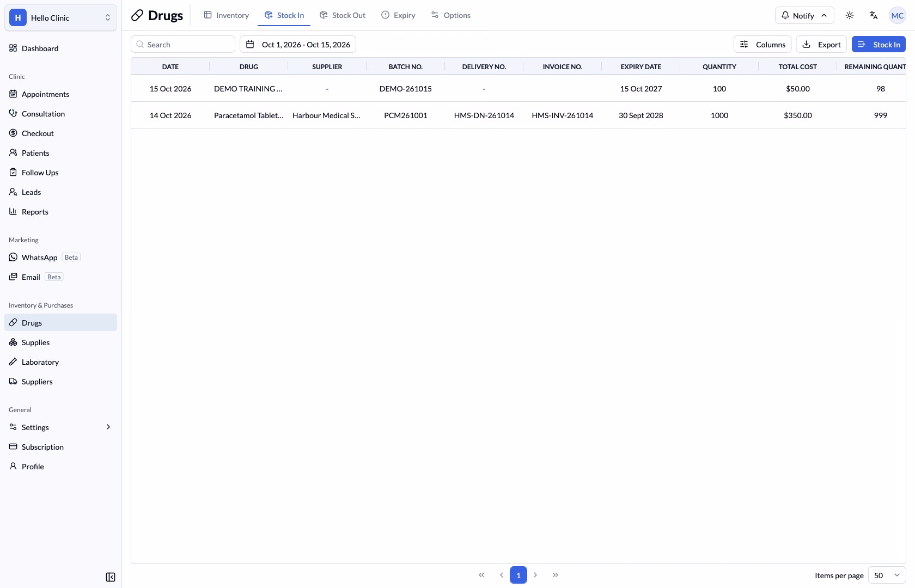Open Consultation section
The height and width of the screenshot is (588, 915).
(60, 114)
